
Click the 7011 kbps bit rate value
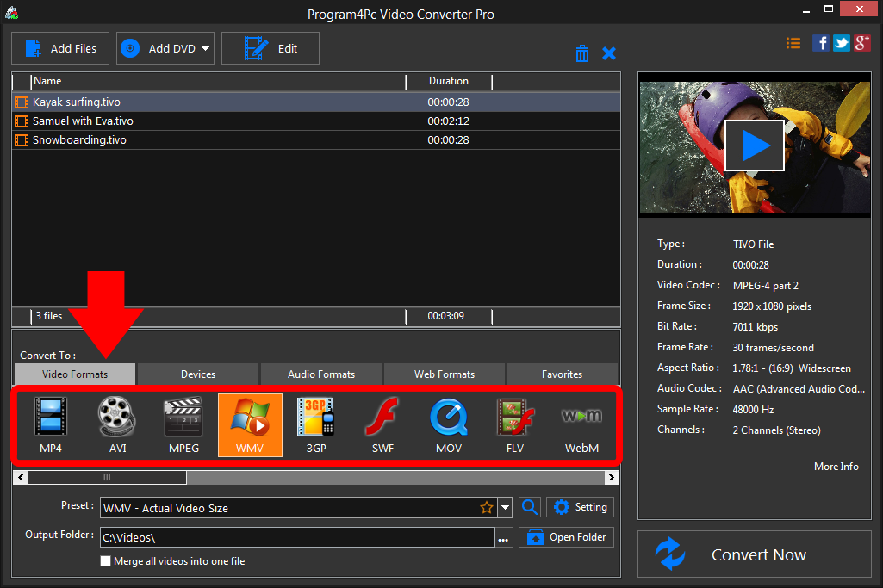pyautogui.click(x=755, y=327)
